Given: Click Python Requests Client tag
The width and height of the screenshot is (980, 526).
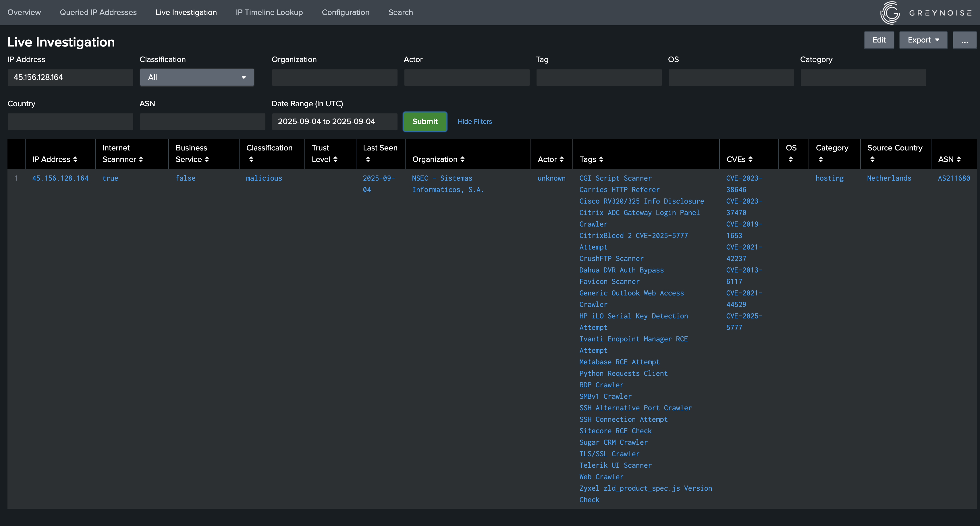Looking at the screenshot, I should 623,373.
